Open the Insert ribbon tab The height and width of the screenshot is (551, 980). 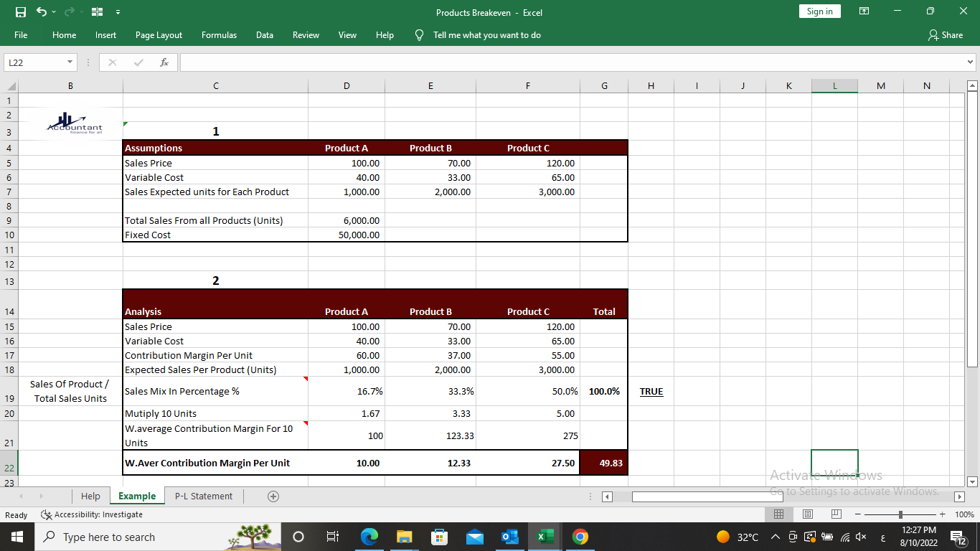pos(105,34)
